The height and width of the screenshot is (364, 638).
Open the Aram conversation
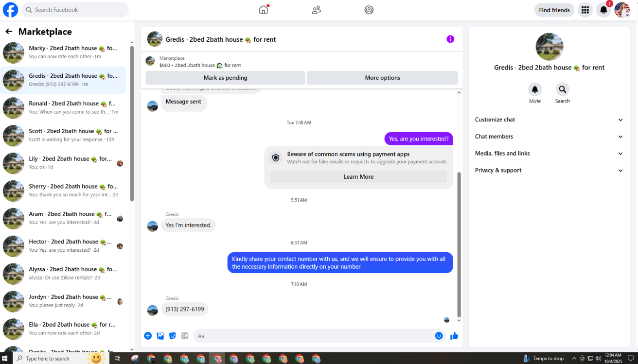(x=63, y=218)
